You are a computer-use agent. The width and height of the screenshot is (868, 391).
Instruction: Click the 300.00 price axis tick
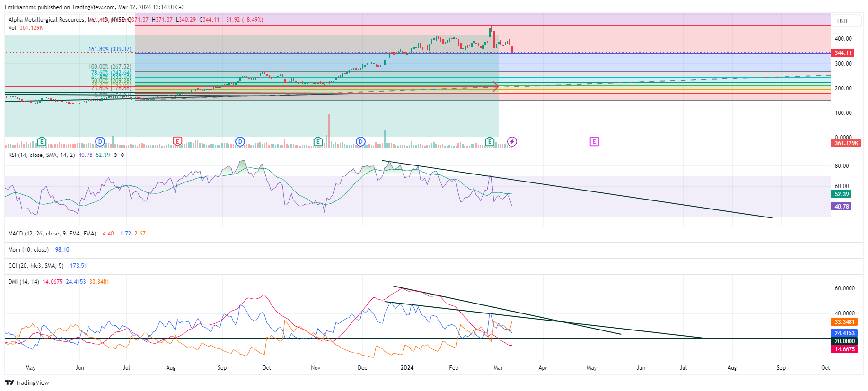pos(843,64)
